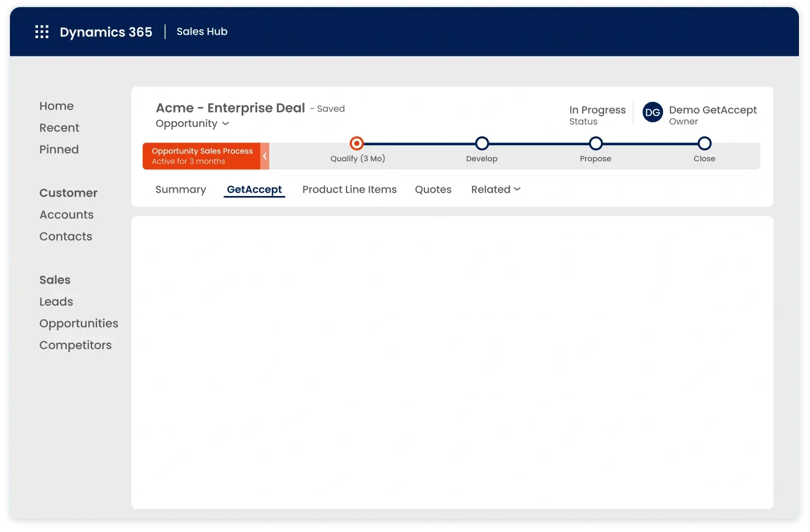Click the DG owner avatar
Screen dimensions: 810x532
pos(653,113)
